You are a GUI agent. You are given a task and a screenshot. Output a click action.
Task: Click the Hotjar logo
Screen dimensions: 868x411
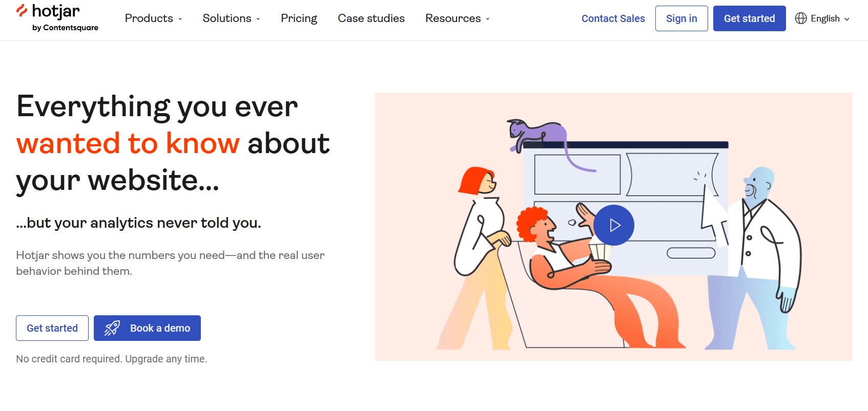[x=57, y=18]
